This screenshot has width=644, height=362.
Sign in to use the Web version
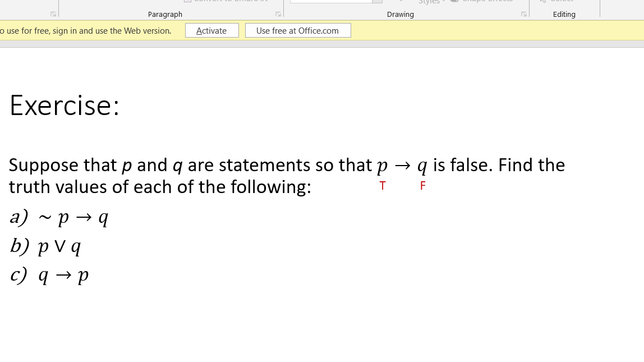(x=84, y=31)
